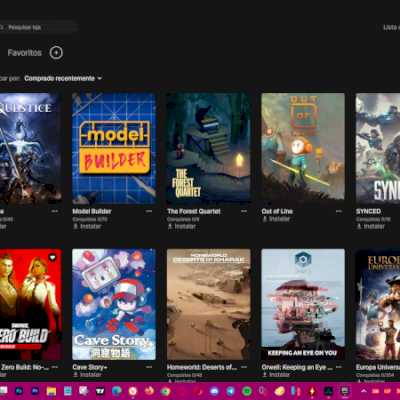Open the Orwell Keeping an Eye cover
The width and height of the screenshot is (400, 400).
[x=303, y=304]
